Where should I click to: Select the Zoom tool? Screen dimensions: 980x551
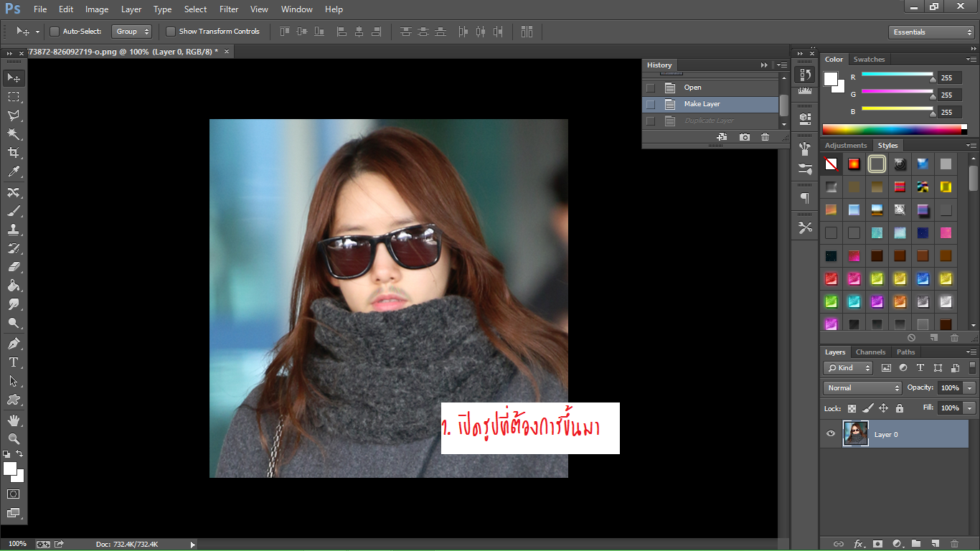14,438
